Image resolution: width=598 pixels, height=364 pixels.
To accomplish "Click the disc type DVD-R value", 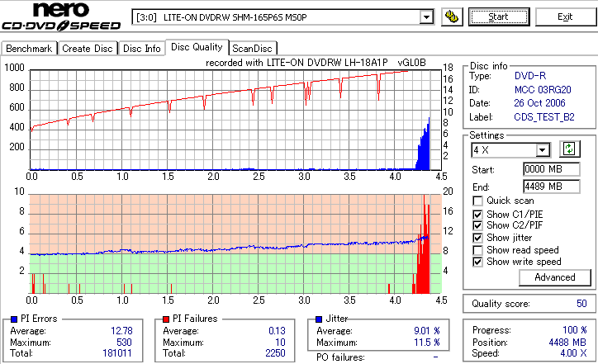I will pyautogui.click(x=530, y=76).
